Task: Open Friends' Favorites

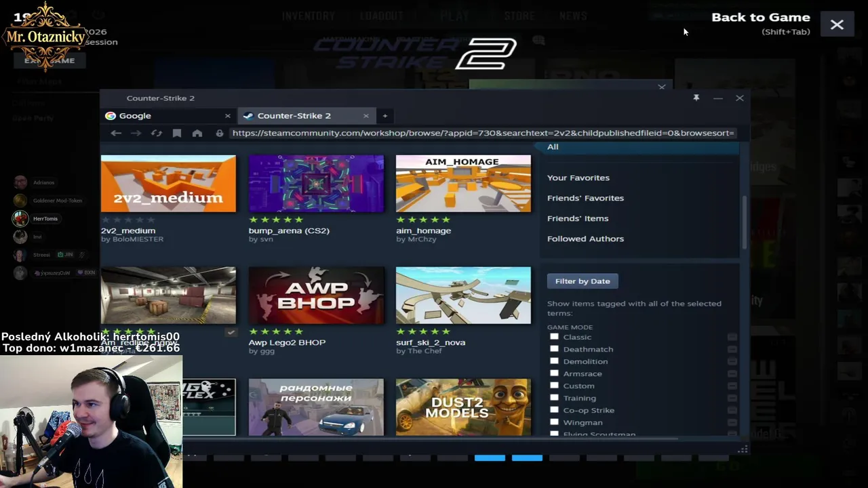Action: coord(585,198)
